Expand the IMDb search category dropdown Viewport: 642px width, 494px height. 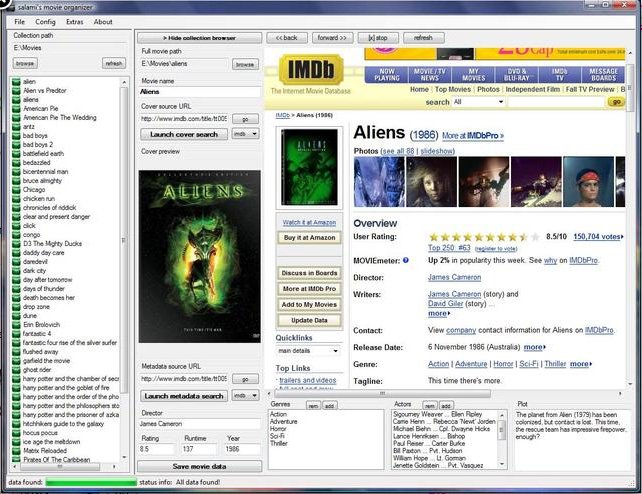click(x=478, y=102)
